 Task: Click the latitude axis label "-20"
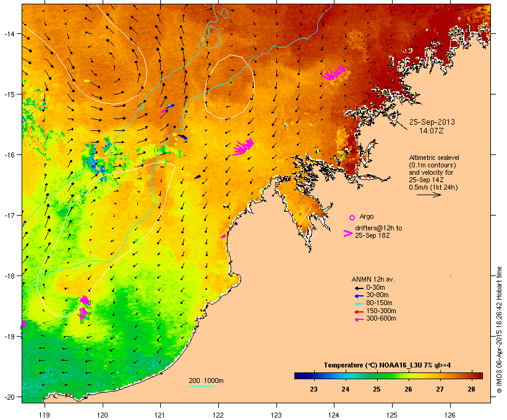coord(9,397)
